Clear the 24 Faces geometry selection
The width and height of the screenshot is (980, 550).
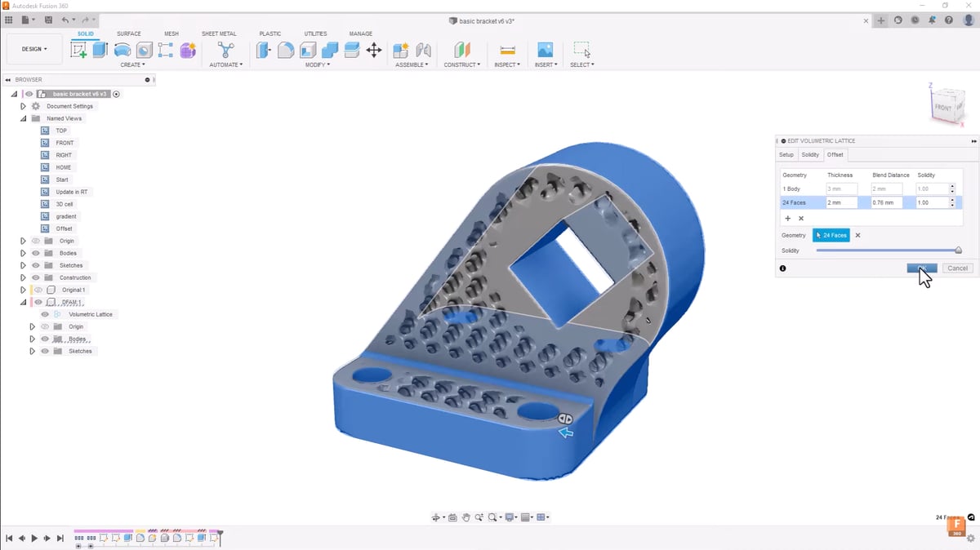coord(857,235)
